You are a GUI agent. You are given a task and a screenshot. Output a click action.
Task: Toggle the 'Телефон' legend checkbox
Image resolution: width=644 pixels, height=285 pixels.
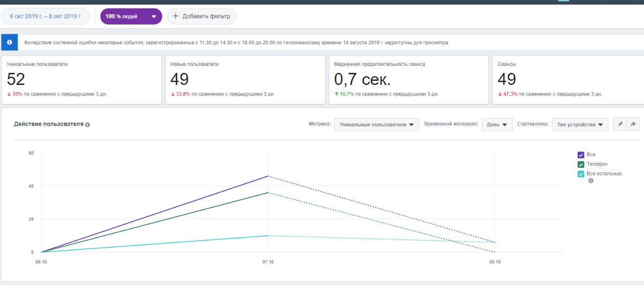pyautogui.click(x=581, y=164)
